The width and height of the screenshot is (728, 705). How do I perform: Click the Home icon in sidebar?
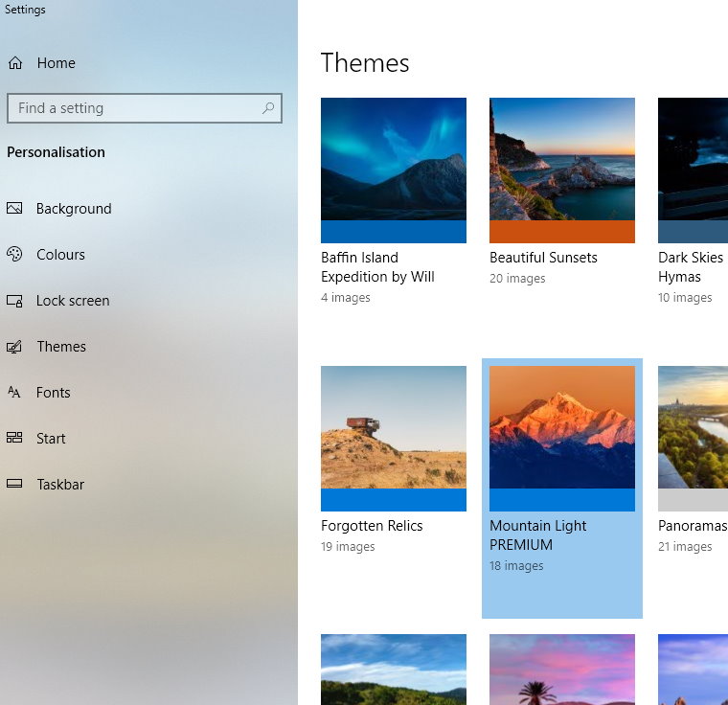[15, 63]
